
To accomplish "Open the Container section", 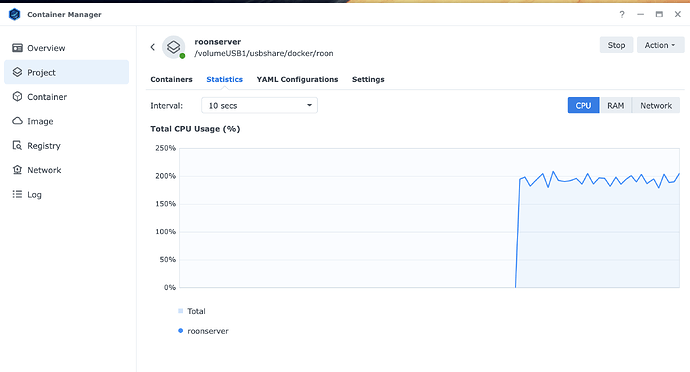I will click(x=66, y=97).
